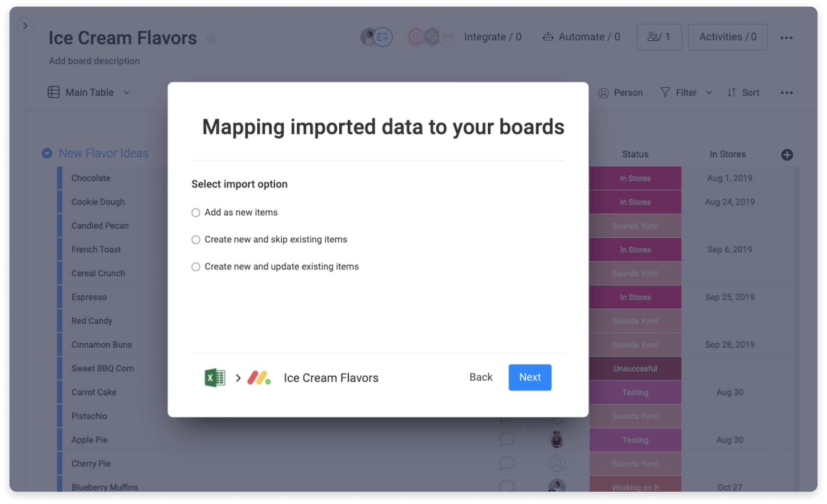Open the Espresso item
Viewport: 827px width, 504px height.
89,297
